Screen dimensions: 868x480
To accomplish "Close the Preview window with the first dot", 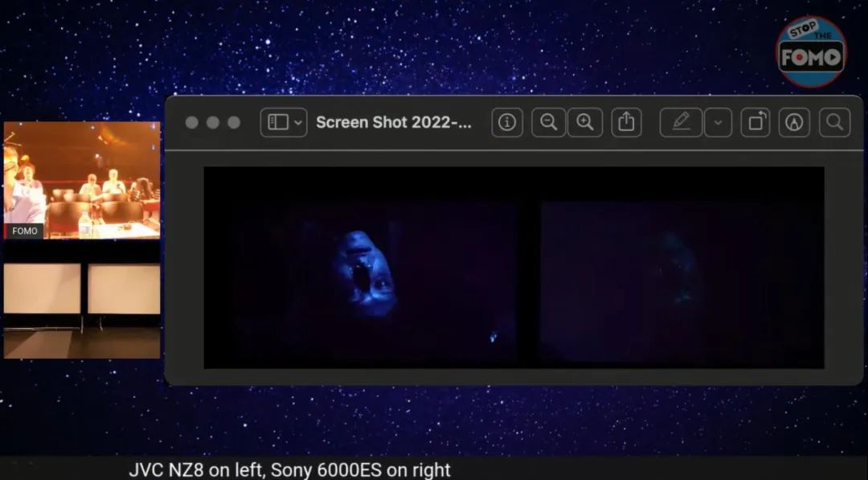I will (192, 122).
